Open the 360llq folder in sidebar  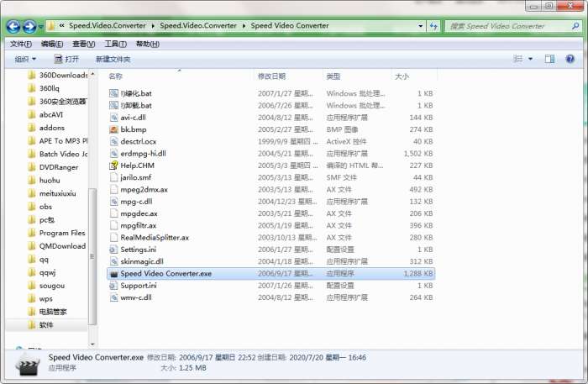coord(44,88)
